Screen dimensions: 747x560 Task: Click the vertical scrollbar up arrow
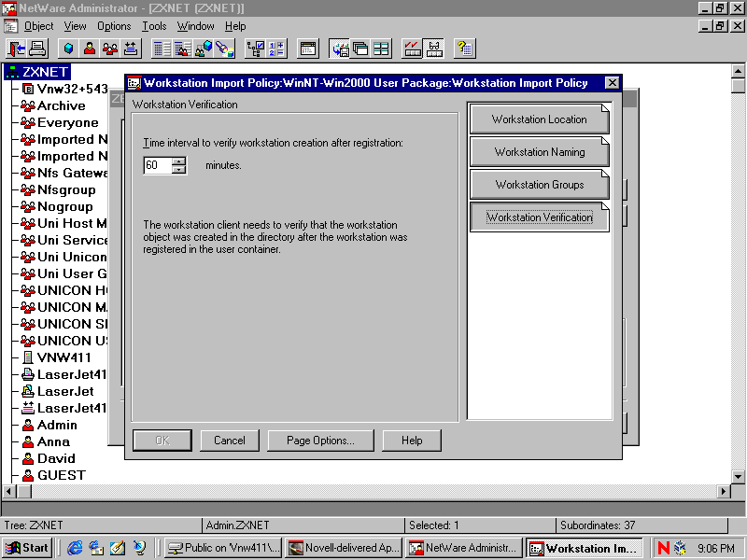[x=738, y=72]
